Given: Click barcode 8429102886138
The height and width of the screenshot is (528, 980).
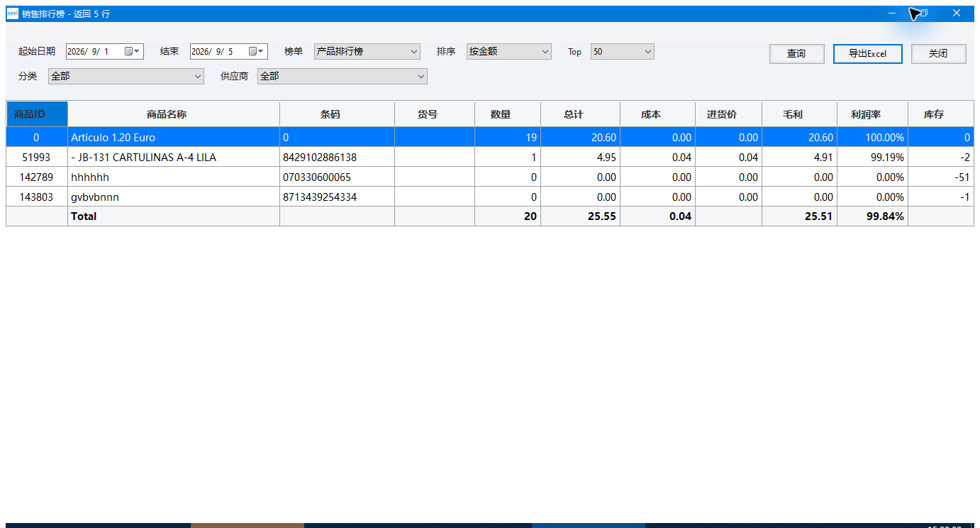Looking at the screenshot, I should tap(320, 158).
